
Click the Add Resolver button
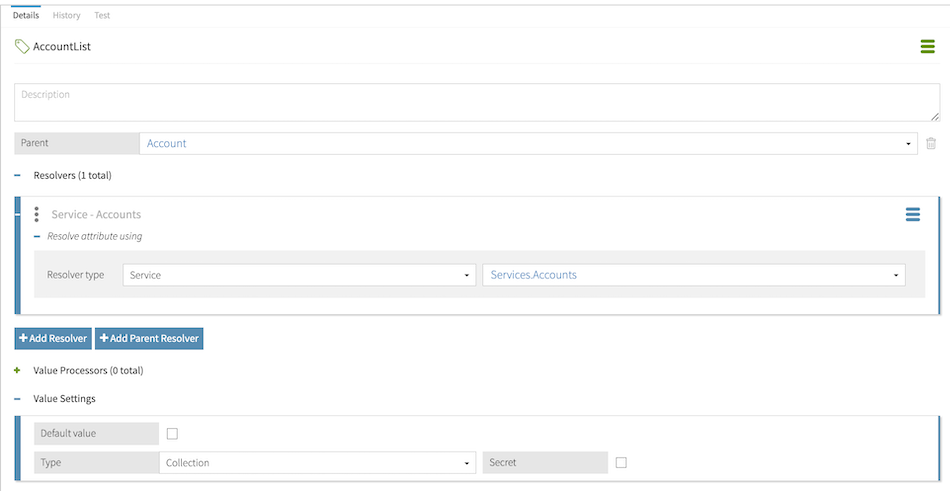tap(53, 339)
